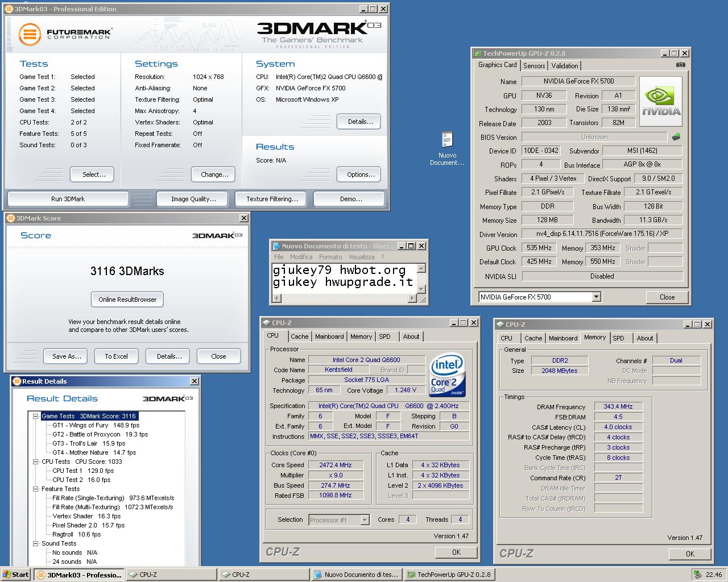Click OK in left CPU-Z window
Image resolution: width=728 pixels, height=582 pixels.
click(456, 552)
